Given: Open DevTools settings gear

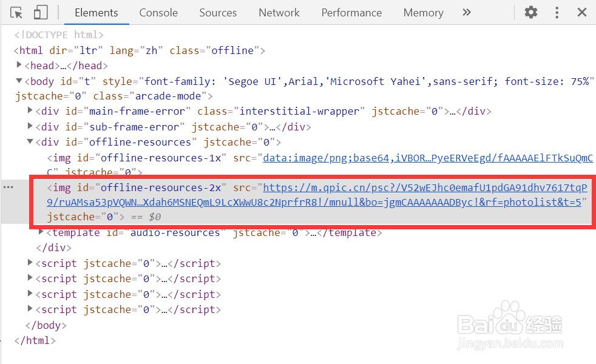Looking at the screenshot, I should coord(531,13).
